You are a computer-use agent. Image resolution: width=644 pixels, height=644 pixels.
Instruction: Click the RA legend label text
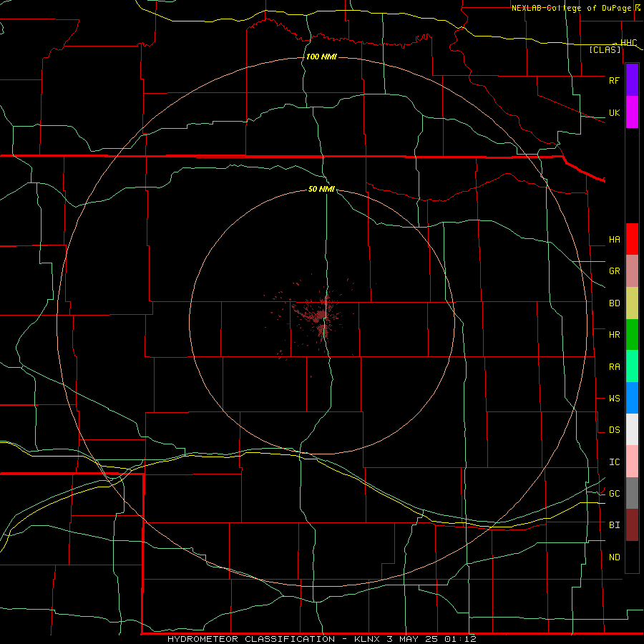614,367
